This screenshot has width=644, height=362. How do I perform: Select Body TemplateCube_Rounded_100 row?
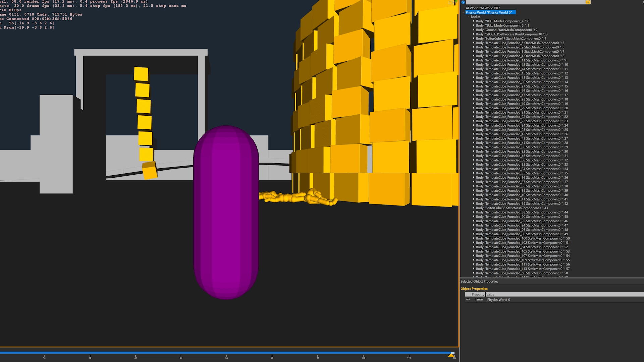523,238
